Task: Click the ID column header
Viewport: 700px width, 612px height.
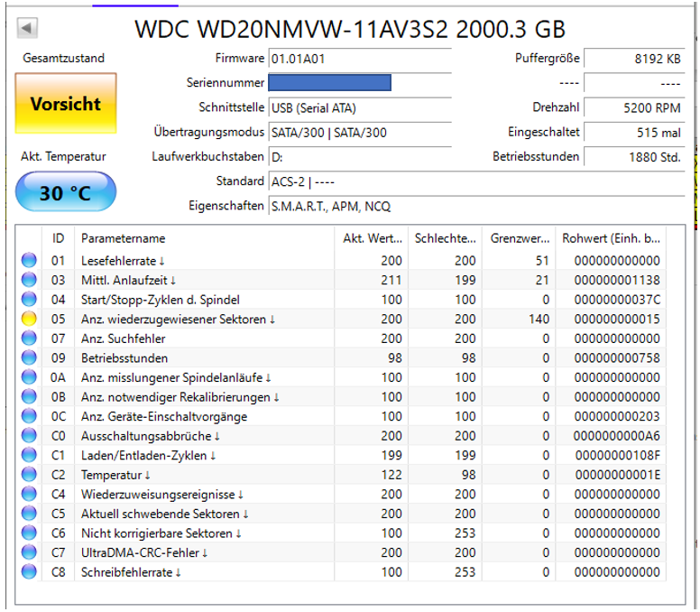Action: [x=58, y=238]
